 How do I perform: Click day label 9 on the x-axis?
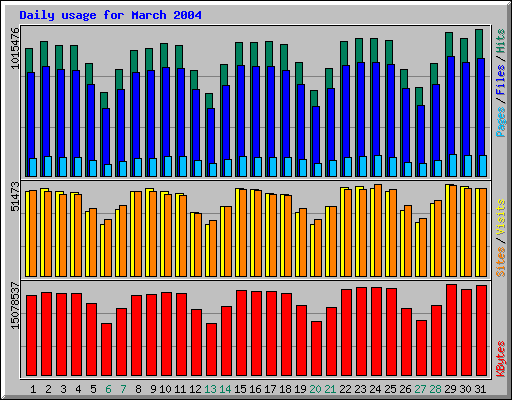coord(153,389)
